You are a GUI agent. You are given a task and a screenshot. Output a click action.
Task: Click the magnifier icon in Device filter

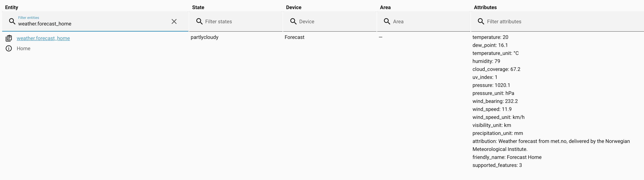click(x=293, y=21)
